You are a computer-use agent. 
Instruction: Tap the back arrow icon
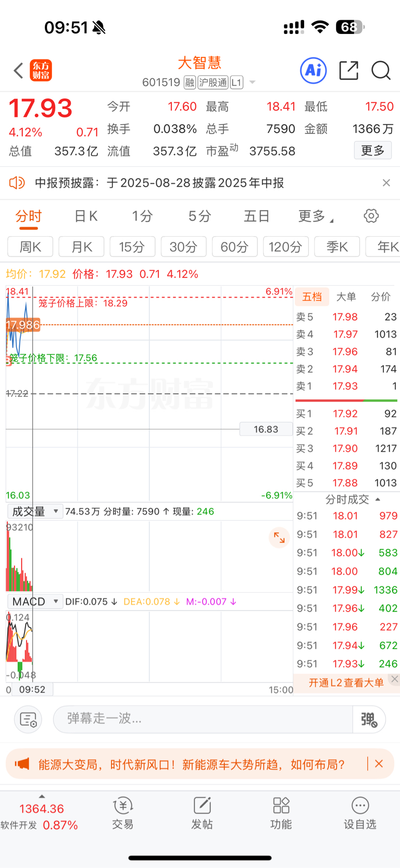coord(19,70)
